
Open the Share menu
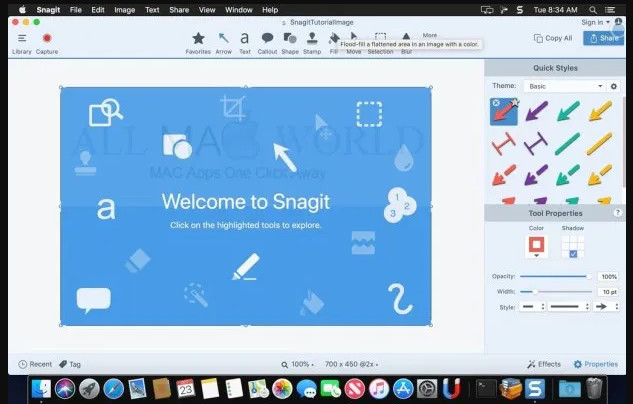(x=179, y=10)
